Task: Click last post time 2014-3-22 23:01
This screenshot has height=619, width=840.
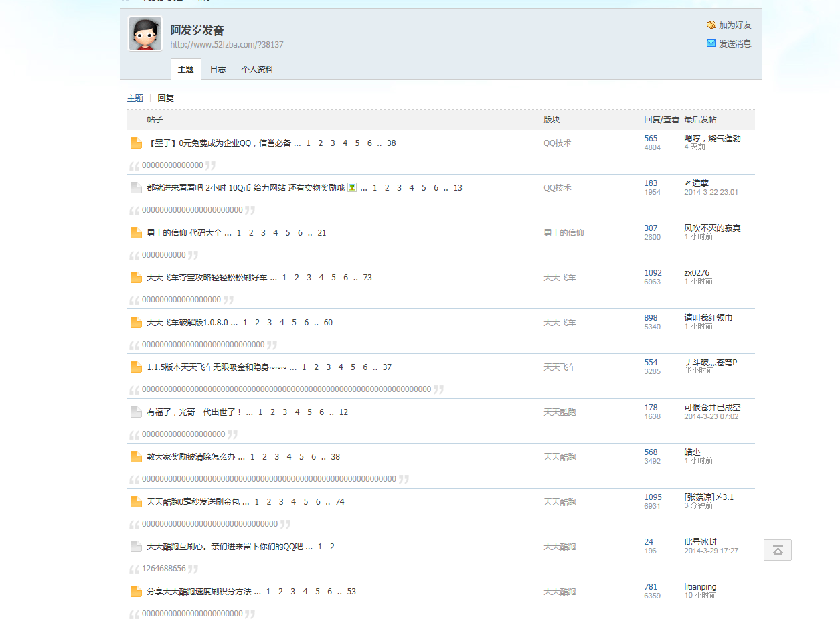Action: pyautogui.click(x=711, y=192)
